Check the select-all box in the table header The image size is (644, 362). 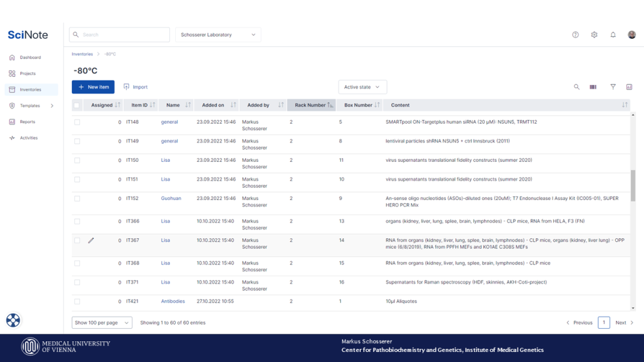[77, 105]
